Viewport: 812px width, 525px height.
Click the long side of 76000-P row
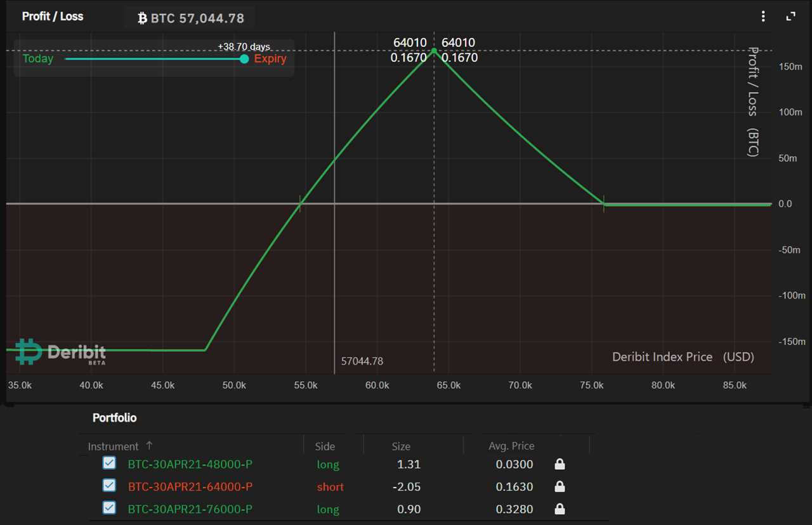point(328,509)
